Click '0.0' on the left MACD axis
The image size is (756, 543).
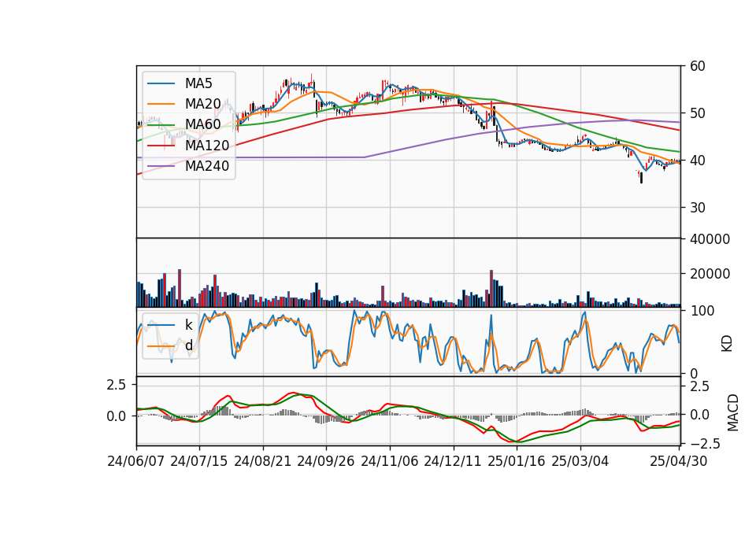[x=117, y=416]
